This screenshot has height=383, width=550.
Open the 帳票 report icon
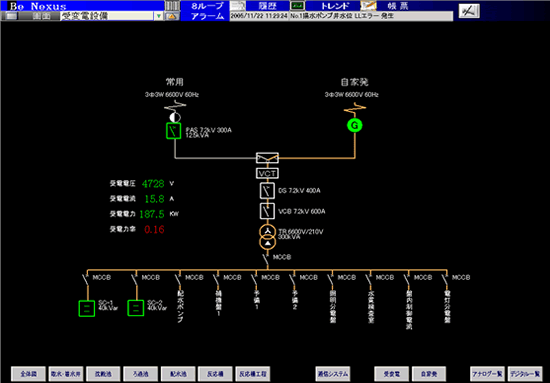pos(369,6)
